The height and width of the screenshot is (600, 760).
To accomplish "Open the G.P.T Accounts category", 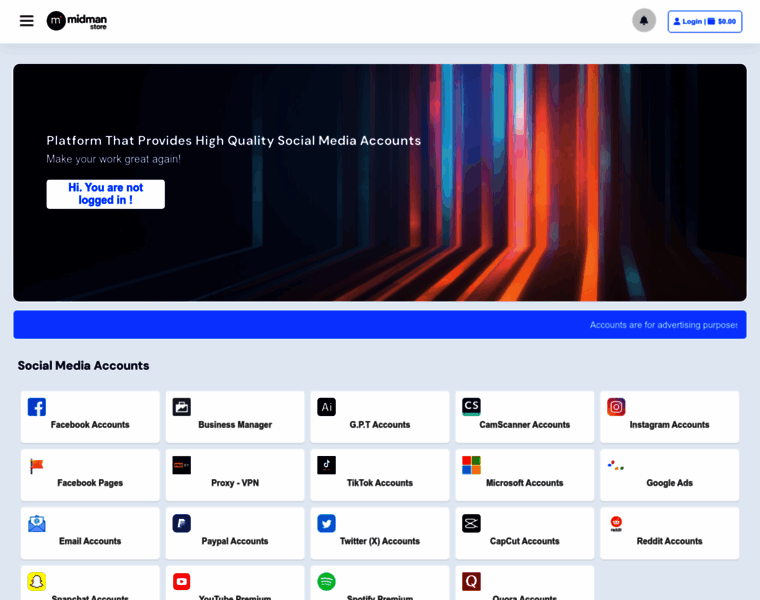I will tap(380, 424).
